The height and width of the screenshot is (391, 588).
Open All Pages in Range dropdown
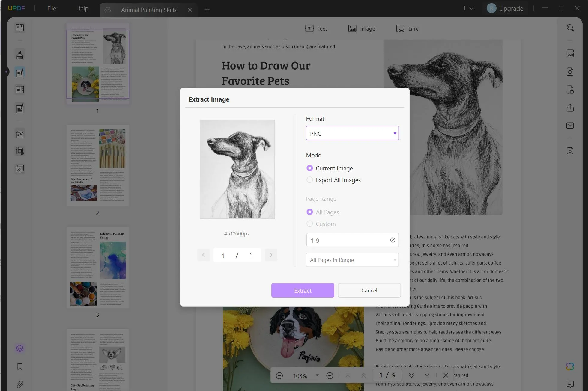pos(352,260)
